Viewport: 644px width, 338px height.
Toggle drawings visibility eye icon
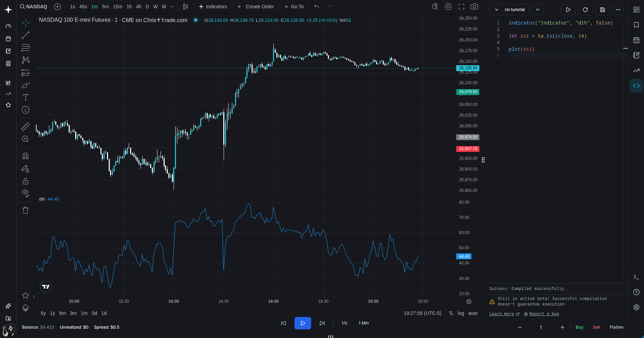click(26, 193)
